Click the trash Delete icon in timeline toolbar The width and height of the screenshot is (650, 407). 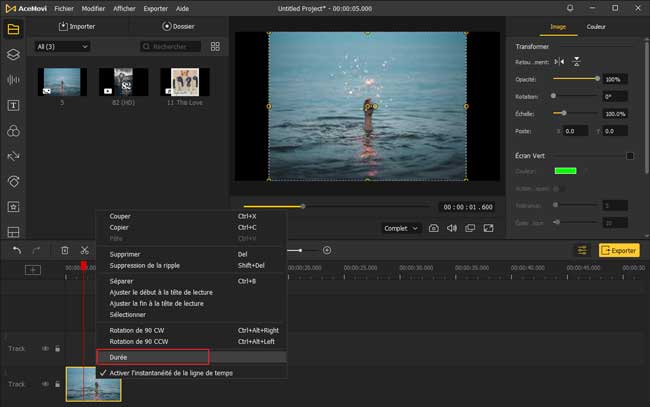point(65,250)
